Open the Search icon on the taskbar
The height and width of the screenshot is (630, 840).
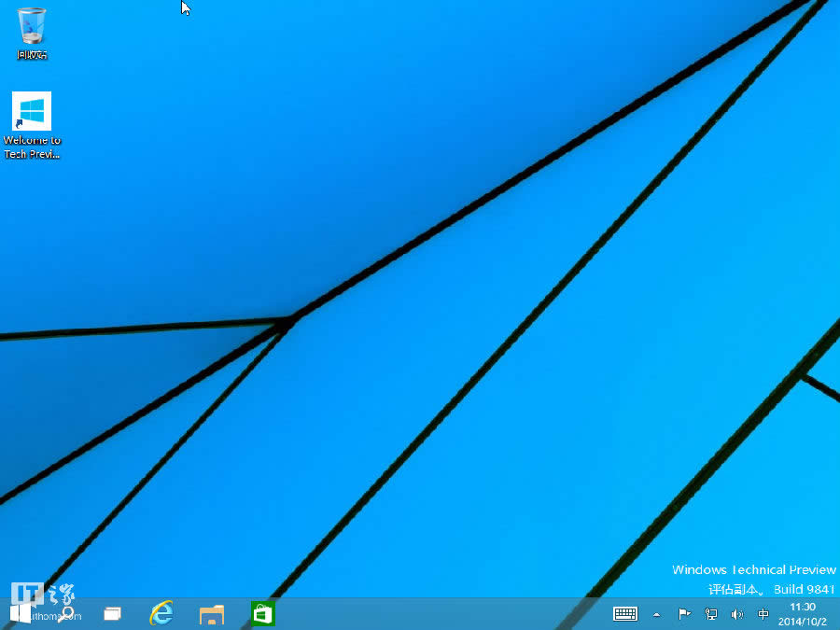pos(66,614)
